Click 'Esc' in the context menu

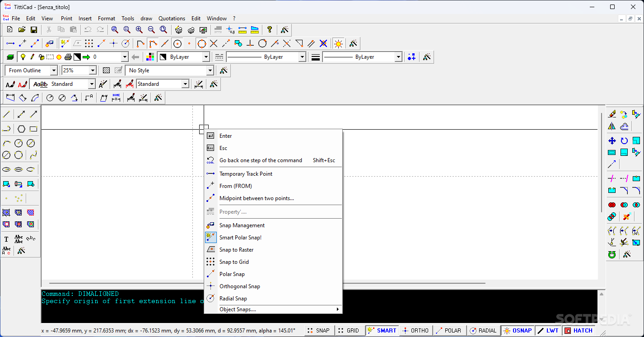(273, 148)
